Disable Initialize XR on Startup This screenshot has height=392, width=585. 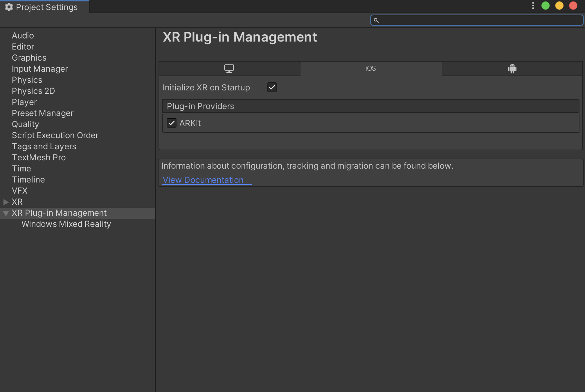click(x=272, y=87)
